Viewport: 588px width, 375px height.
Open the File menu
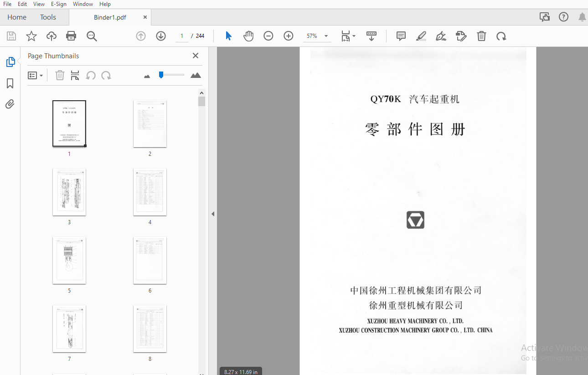point(7,4)
